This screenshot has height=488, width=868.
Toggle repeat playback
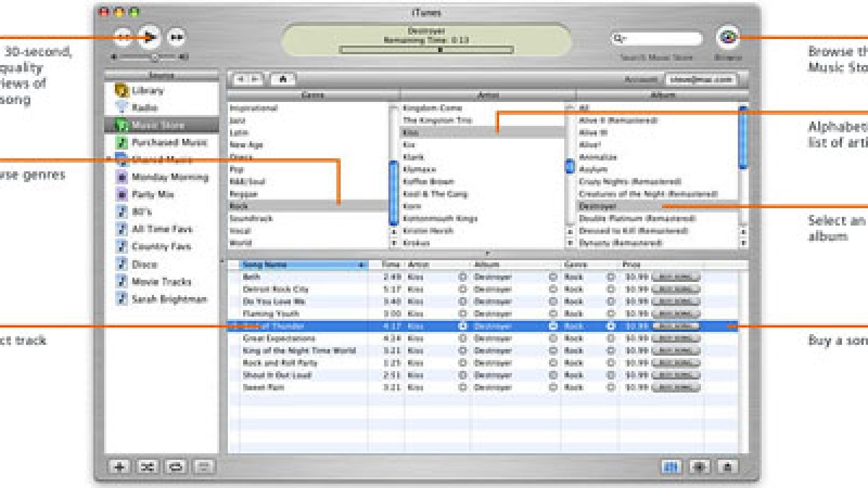pos(176,466)
